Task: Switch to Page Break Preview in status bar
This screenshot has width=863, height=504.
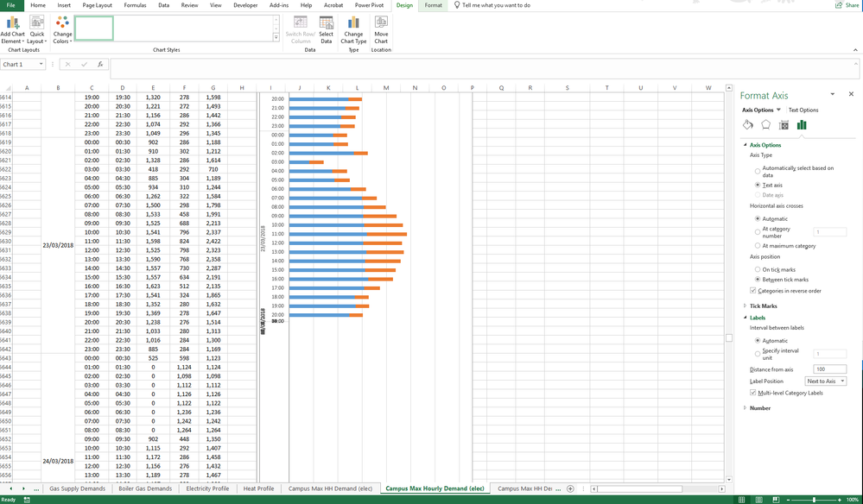Action: (776, 500)
